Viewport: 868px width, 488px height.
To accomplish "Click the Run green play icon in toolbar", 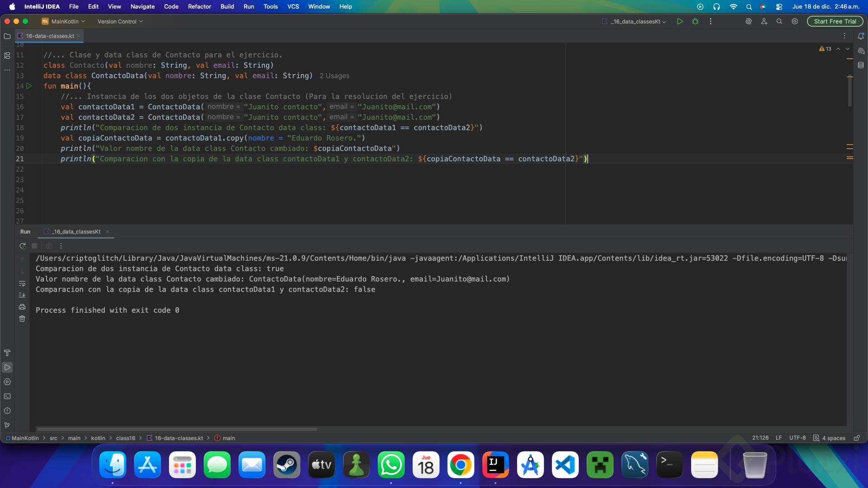I will pyautogui.click(x=679, y=21).
